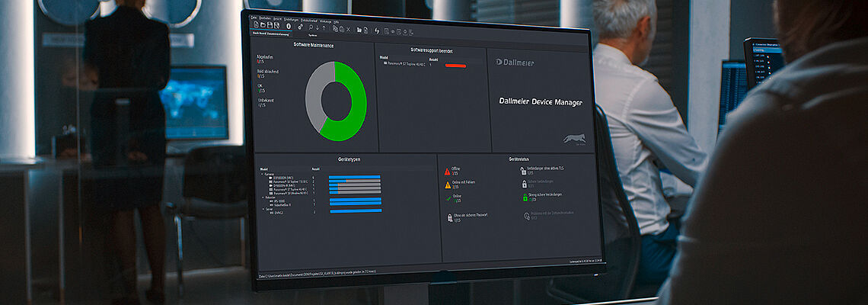Click the Gerätestatus panel title
The width and height of the screenshot is (868, 305).
519,159
